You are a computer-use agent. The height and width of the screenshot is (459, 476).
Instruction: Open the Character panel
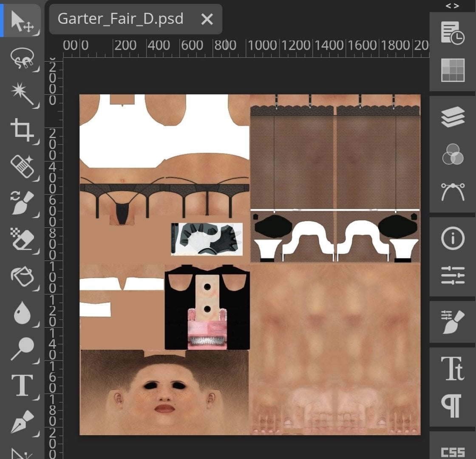(453, 368)
